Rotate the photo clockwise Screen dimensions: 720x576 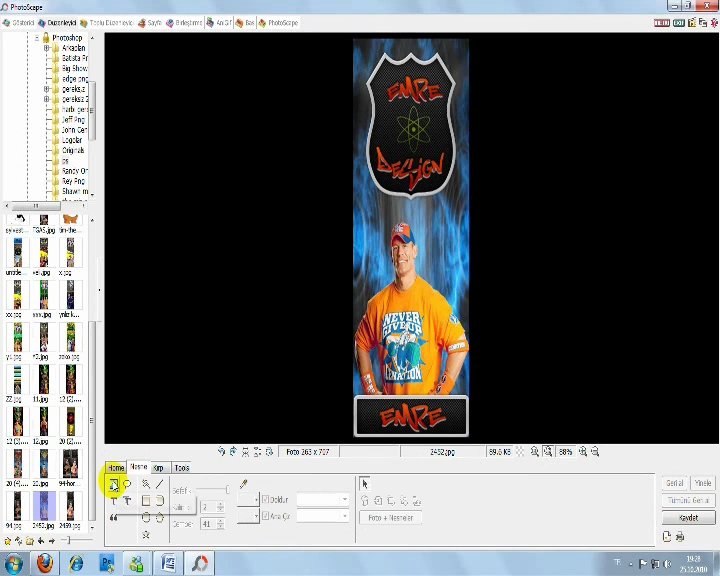(x=233, y=452)
